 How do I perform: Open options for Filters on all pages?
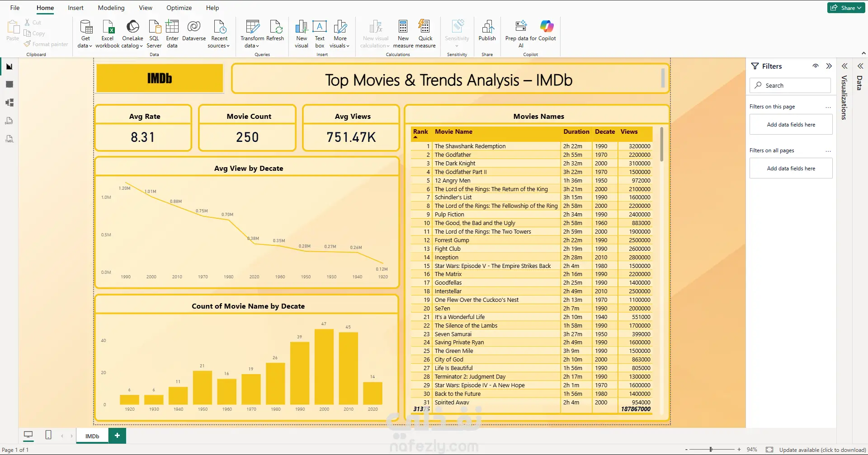(828, 151)
